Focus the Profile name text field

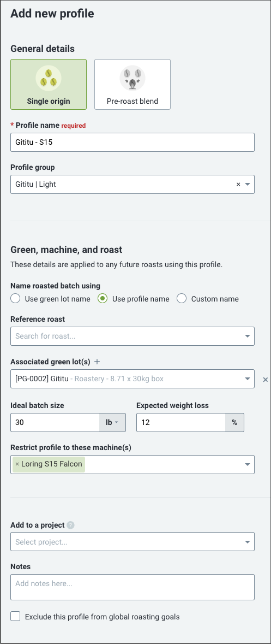[133, 142]
